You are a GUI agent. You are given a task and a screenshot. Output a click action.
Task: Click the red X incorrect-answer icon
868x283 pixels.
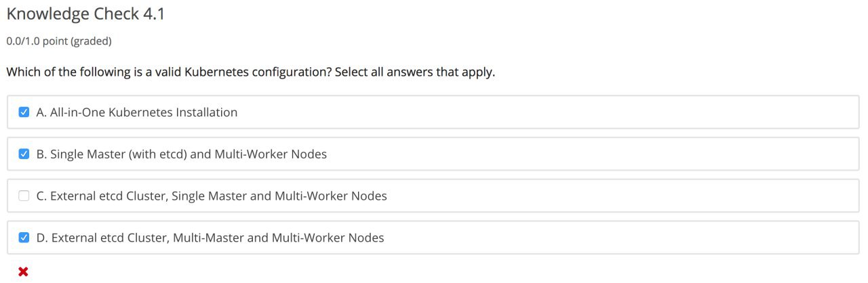pos(23,272)
